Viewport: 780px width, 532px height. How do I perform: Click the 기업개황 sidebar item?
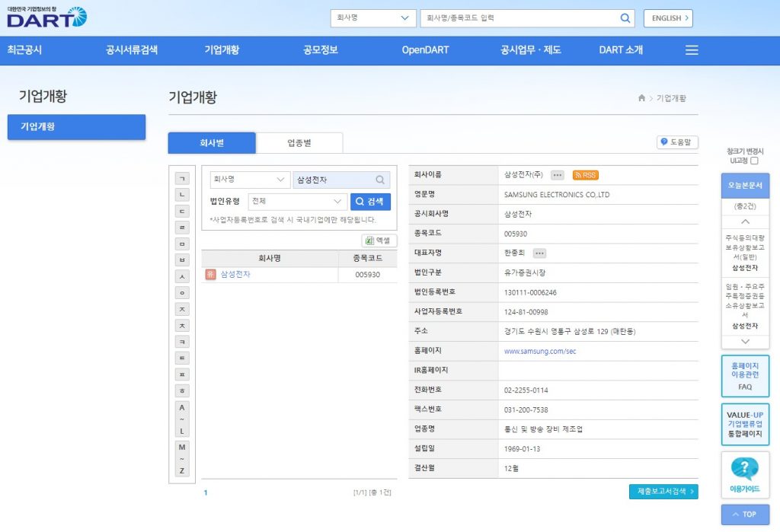(77, 127)
